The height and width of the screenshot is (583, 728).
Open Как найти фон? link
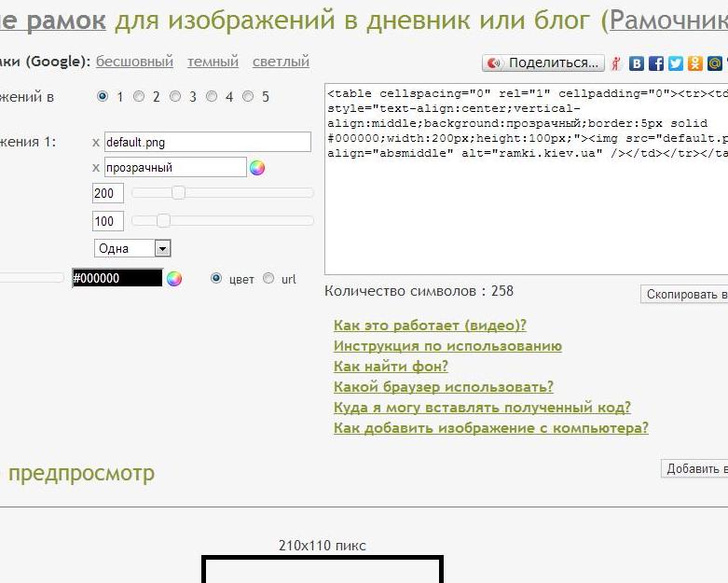391,367
